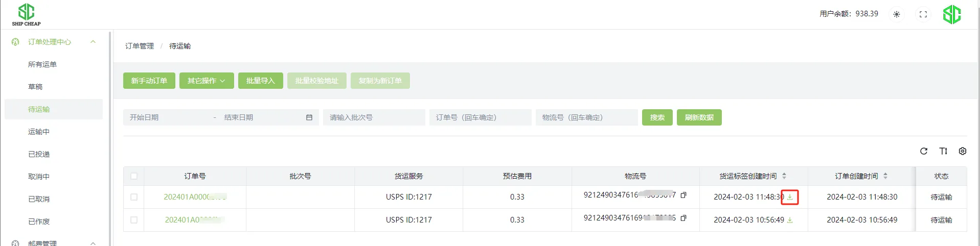
Task: Select all orders with header checkbox
Action: (134, 176)
